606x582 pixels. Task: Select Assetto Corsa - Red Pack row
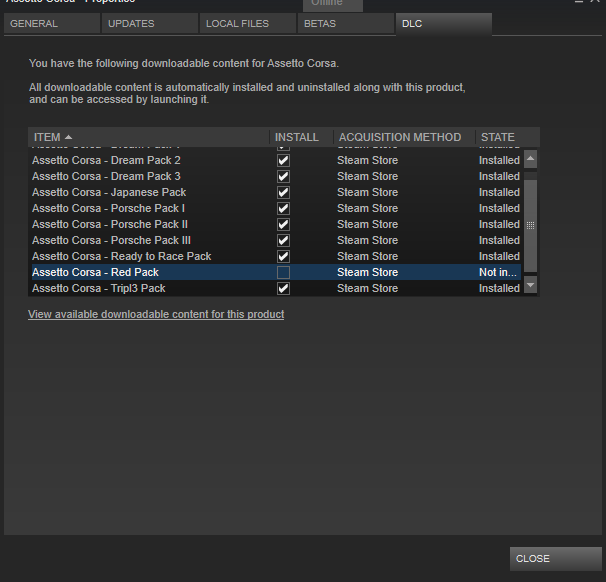point(276,272)
